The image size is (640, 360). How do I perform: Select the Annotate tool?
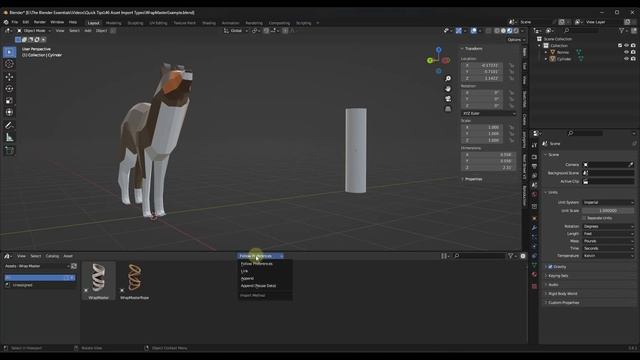[9, 125]
